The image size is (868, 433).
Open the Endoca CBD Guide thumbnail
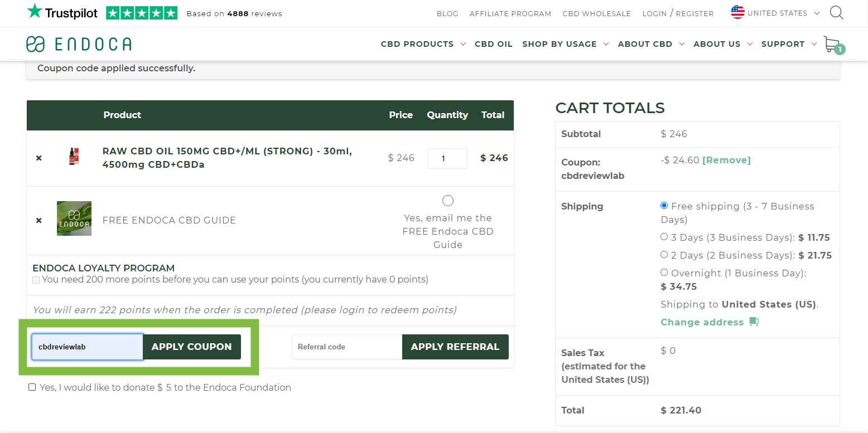[74, 218]
